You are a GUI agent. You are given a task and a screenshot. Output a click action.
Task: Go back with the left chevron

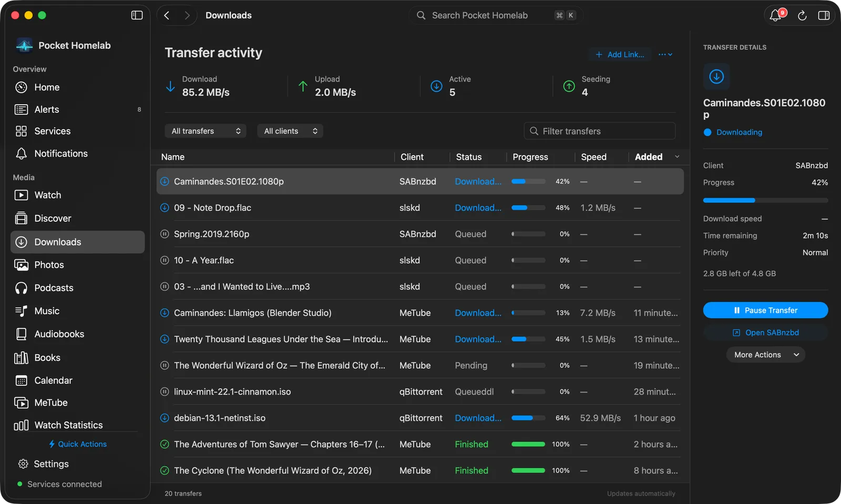pyautogui.click(x=167, y=15)
